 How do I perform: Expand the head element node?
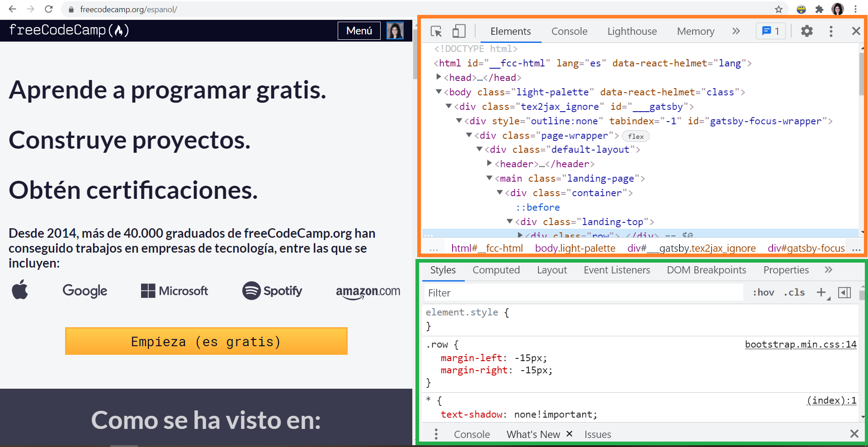click(x=439, y=77)
